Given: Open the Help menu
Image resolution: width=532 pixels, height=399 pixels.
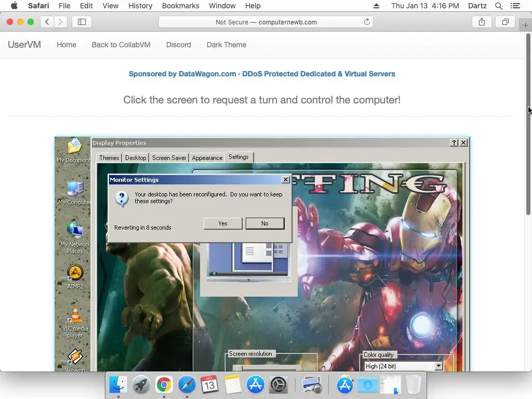Looking at the screenshot, I should point(253,6).
